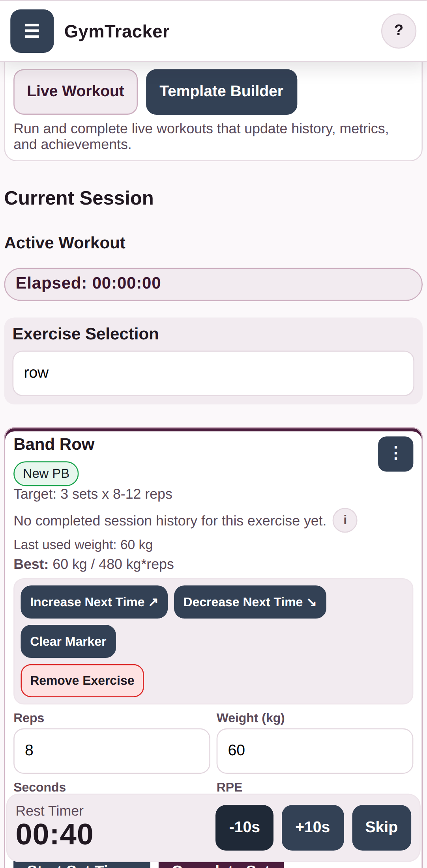Viewport: 427px width, 868px height.
Task: Click the Rest Timer countdown 00:40
Action: [54, 833]
